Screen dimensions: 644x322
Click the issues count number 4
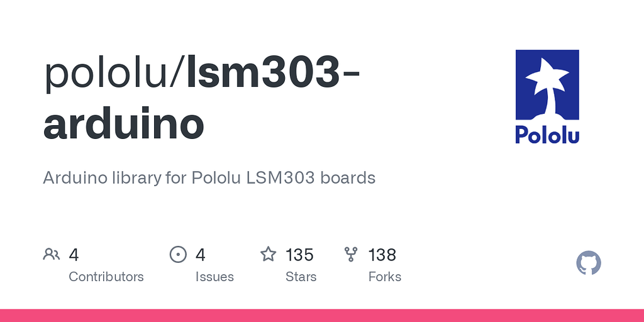coord(201,255)
